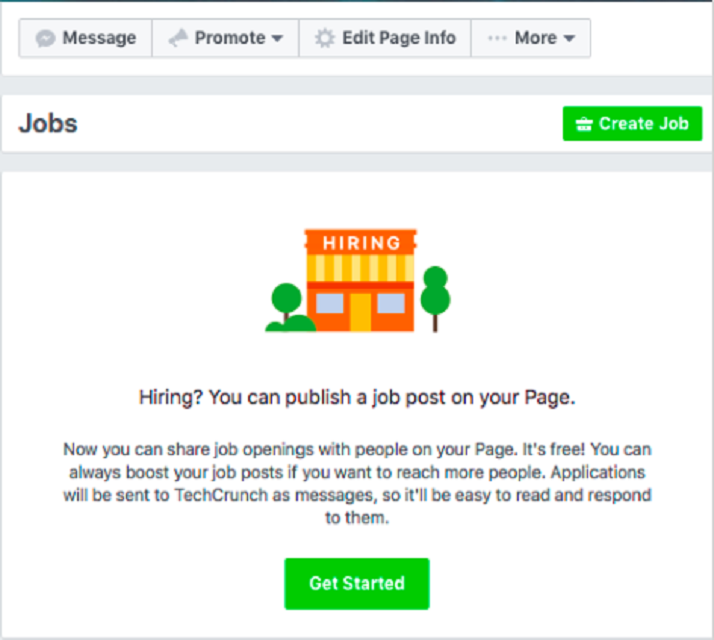Click the green tree right of storefront

[x=435, y=299]
